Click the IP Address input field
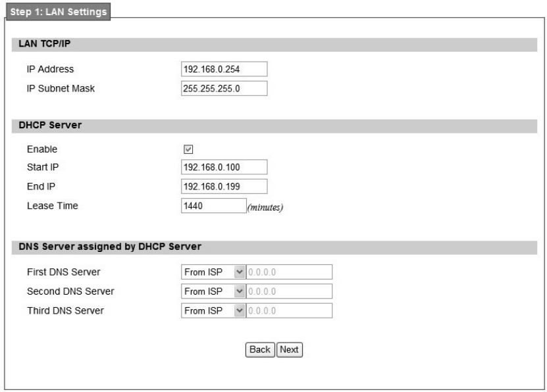This screenshot has width=547, height=392. click(224, 69)
